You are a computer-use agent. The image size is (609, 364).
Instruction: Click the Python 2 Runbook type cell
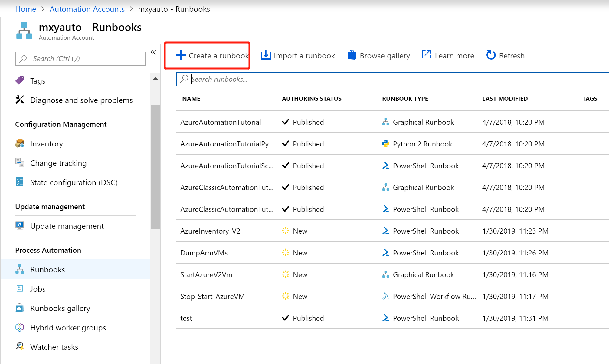(422, 144)
